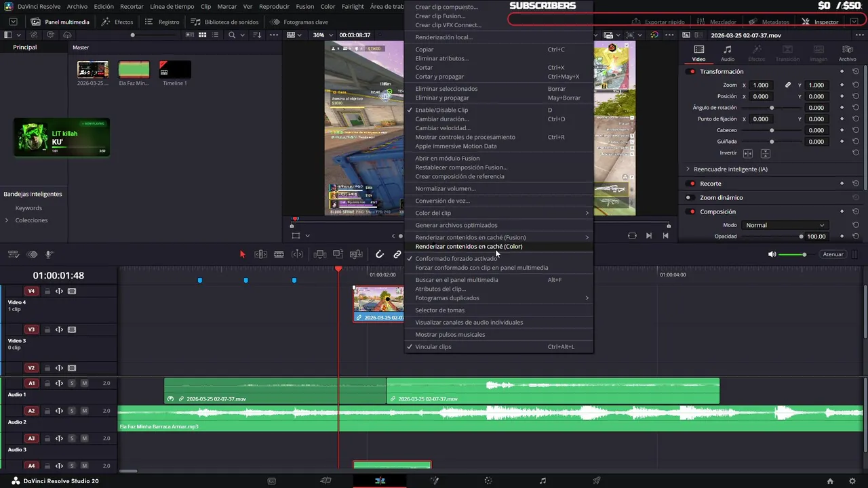Viewport: 868px width, 488px height.
Task: Toggle the timeline linked selection chain icon
Action: click(x=397, y=254)
